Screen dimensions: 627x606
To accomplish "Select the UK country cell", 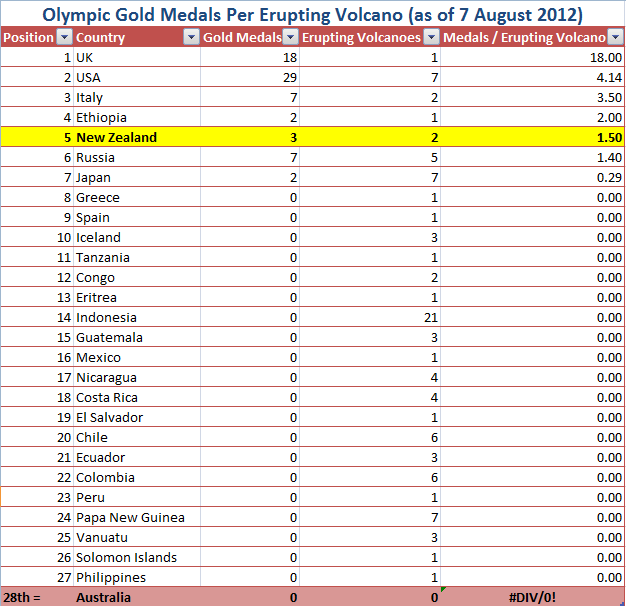I will click(x=137, y=58).
